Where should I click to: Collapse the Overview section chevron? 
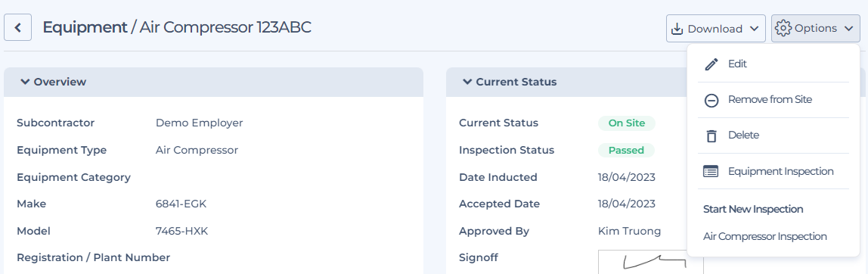[x=24, y=82]
